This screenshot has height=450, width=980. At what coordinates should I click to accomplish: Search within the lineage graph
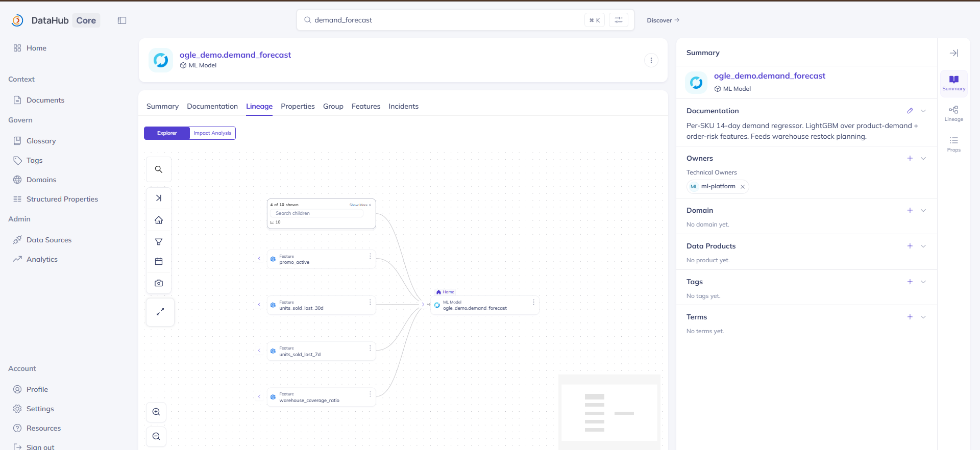159,169
